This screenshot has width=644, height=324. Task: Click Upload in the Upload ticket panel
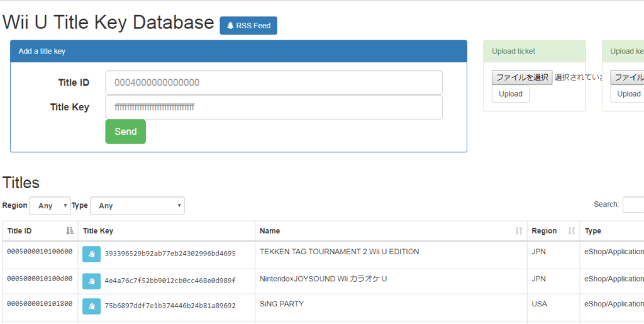click(x=511, y=94)
